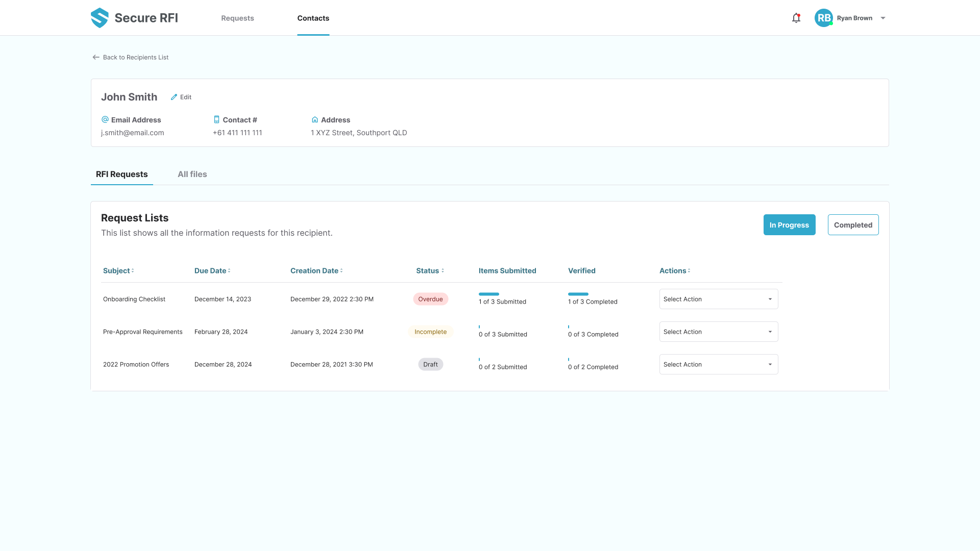Click due date December 28, 2024

[223, 364]
